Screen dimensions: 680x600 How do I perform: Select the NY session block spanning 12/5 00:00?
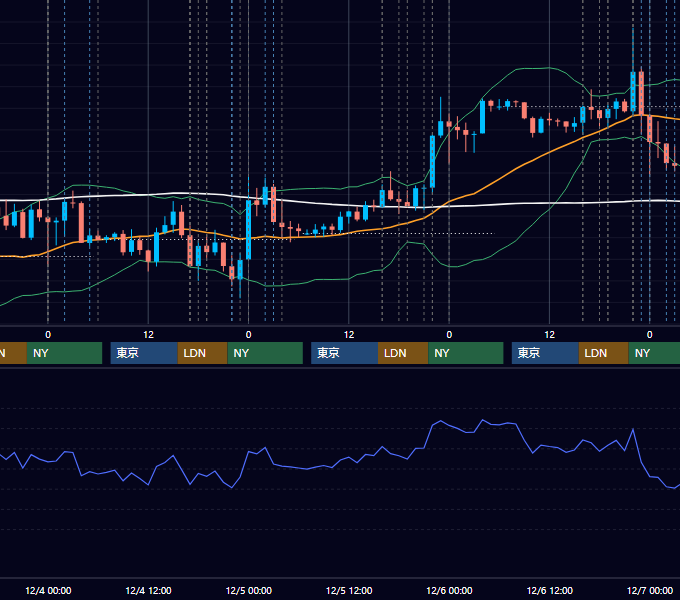(x=265, y=353)
